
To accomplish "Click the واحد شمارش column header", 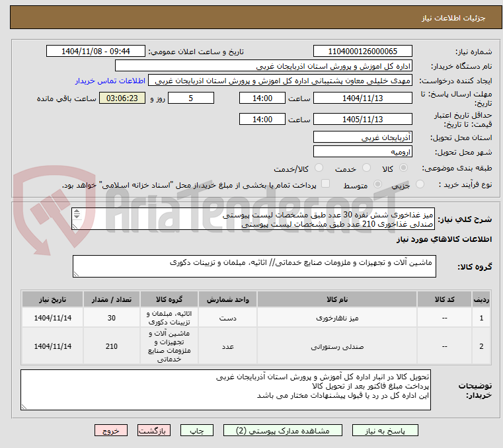I will [227, 299].
